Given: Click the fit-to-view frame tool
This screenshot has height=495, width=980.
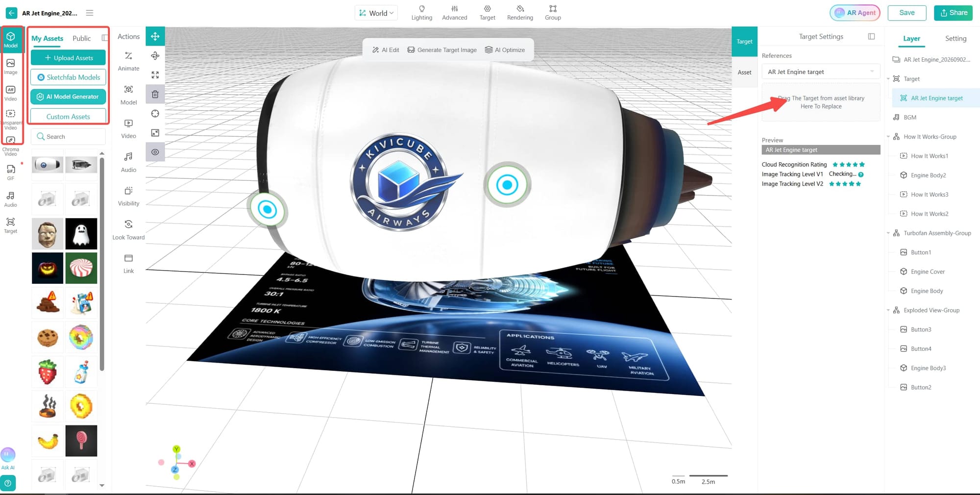Looking at the screenshot, I should 155,133.
